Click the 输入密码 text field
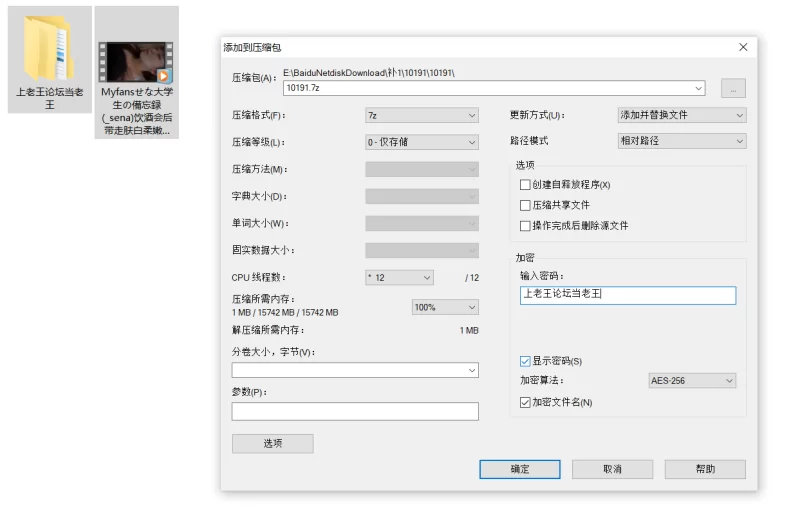The width and height of the screenshot is (800, 519). pos(628,295)
